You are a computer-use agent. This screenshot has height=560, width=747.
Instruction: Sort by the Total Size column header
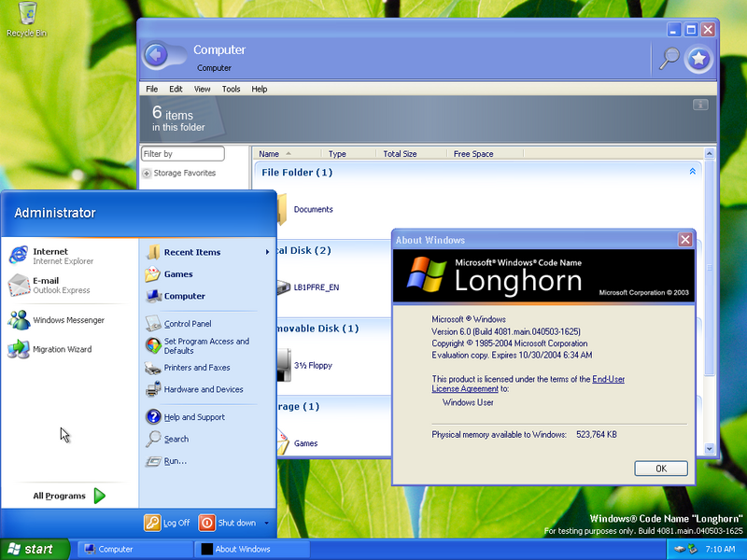(400, 154)
